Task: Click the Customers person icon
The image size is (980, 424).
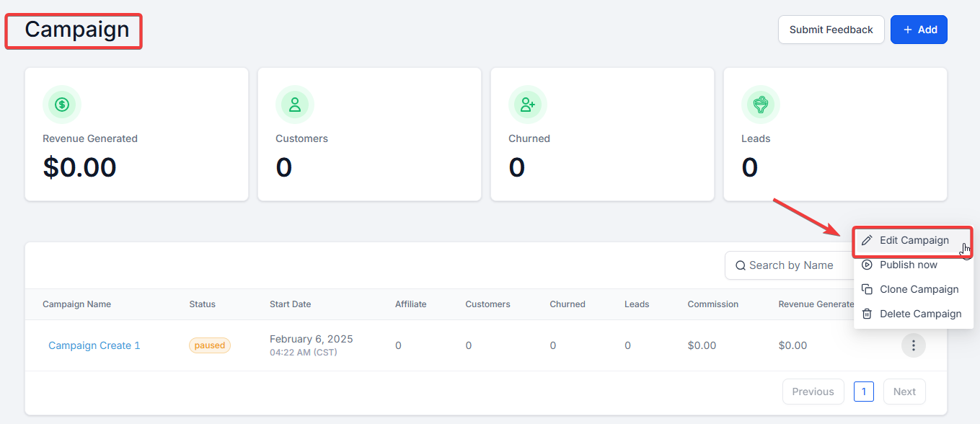Action: (x=295, y=105)
